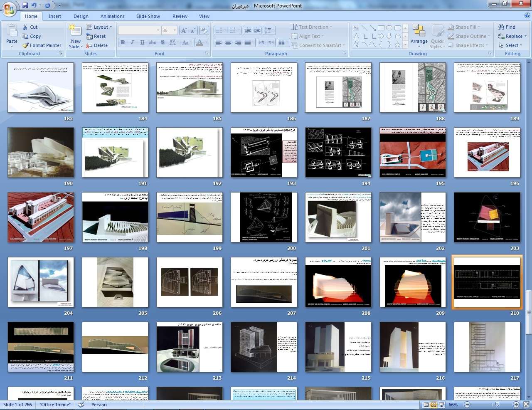Delete the selected slide

97,45
